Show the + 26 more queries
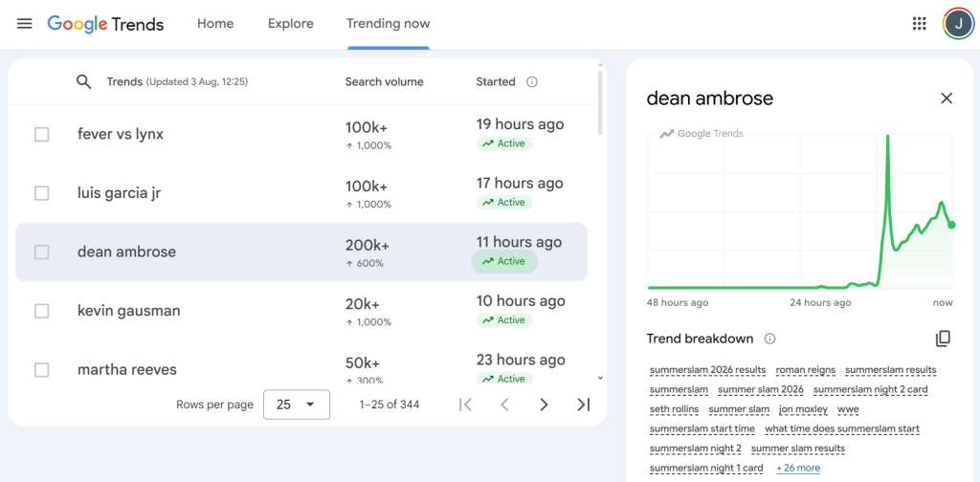The width and height of the screenshot is (980, 482). (798, 468)
